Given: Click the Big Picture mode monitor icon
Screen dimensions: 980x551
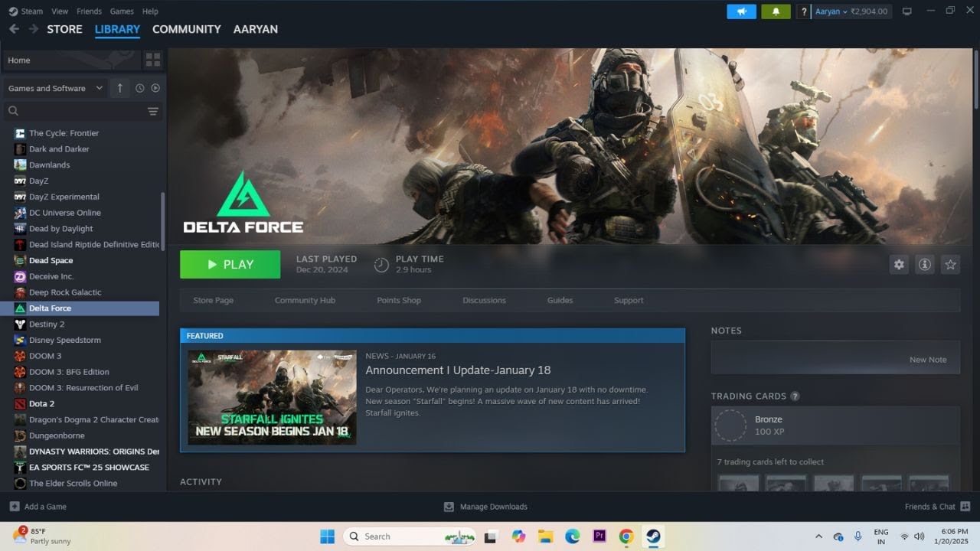Looking at the screenshot, I should pyautogui.click(x=907, y=11).
